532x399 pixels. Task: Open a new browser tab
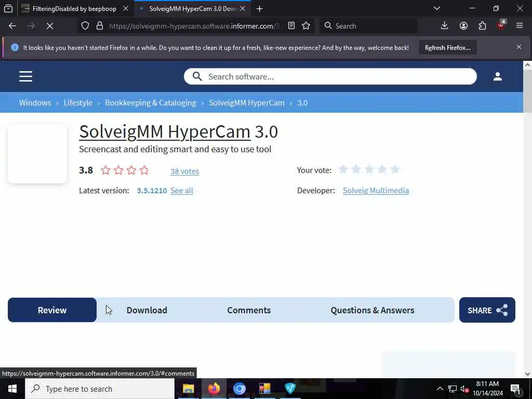pos(260,9)
